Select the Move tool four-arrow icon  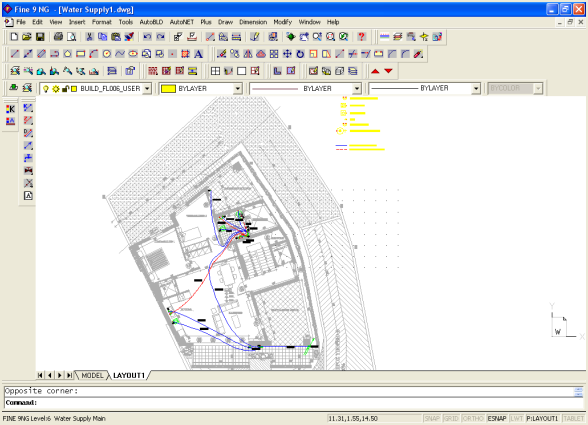click(x=287, y=54)
